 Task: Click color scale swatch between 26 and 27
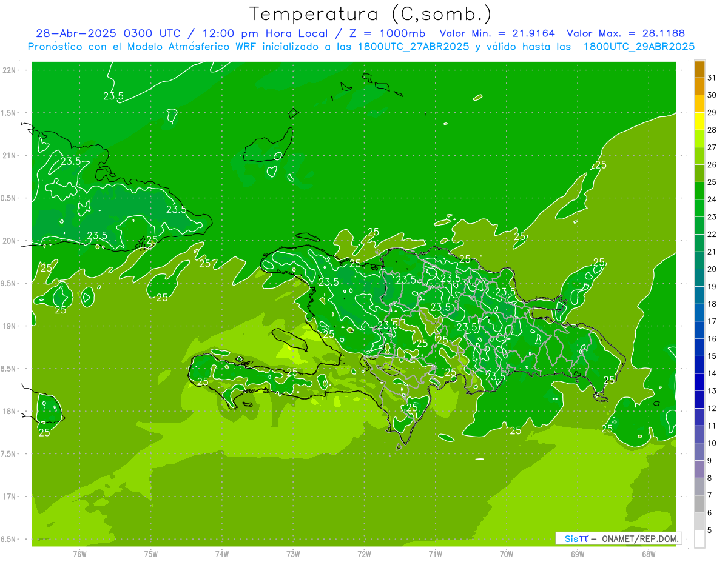click(x=699, y=156)
